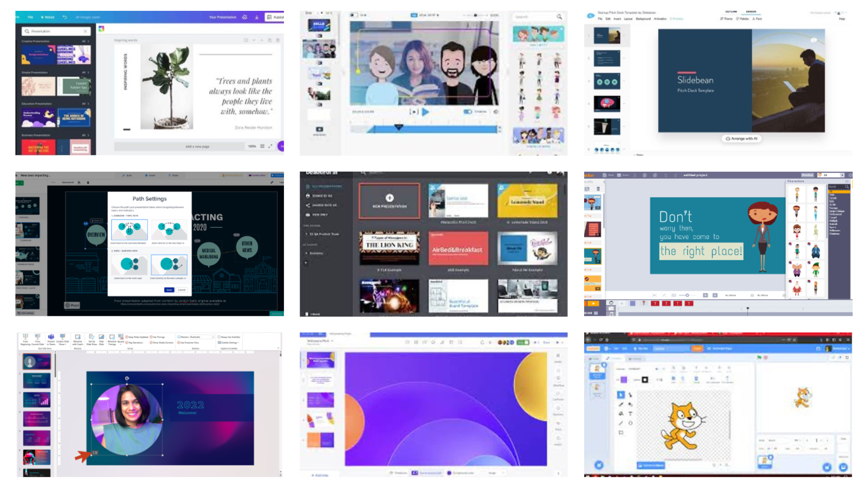868x488 pixels.
Task: Click the undo arrow in the Canva header
Action: click(x=65, y=17)
